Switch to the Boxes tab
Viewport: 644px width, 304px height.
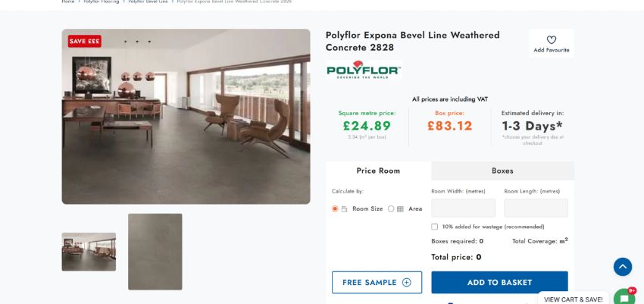pyautogui.click(x=502, y=171)
